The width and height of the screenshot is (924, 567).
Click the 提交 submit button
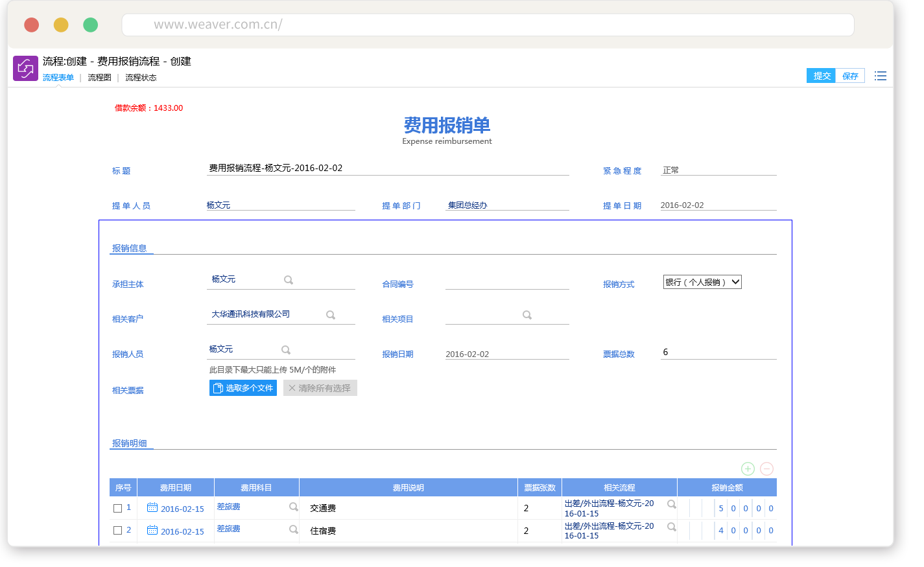(x=821, y=76)
